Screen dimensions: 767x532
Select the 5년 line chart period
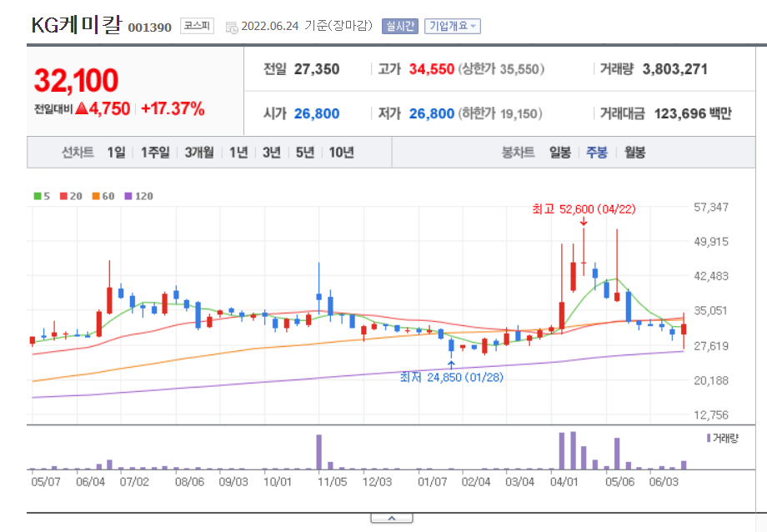point(305,153)
